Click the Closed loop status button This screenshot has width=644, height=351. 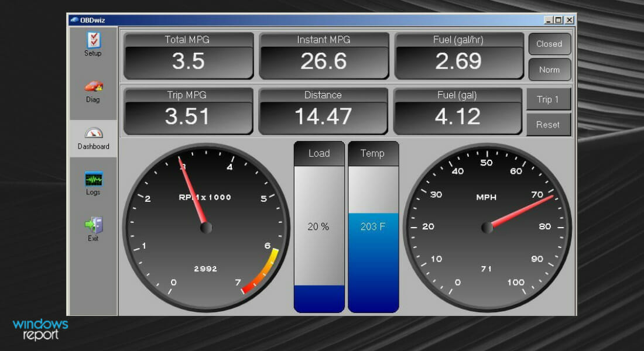tap(549, 44)
